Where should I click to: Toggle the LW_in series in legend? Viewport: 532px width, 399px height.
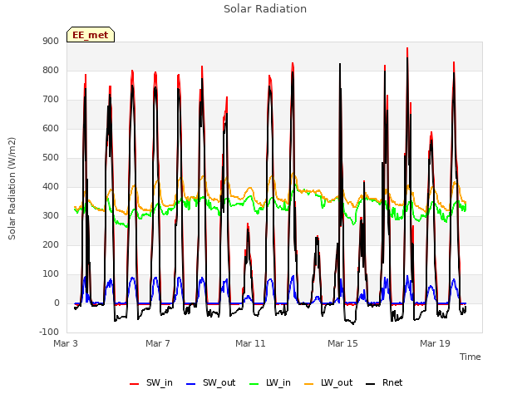(270, 383)
